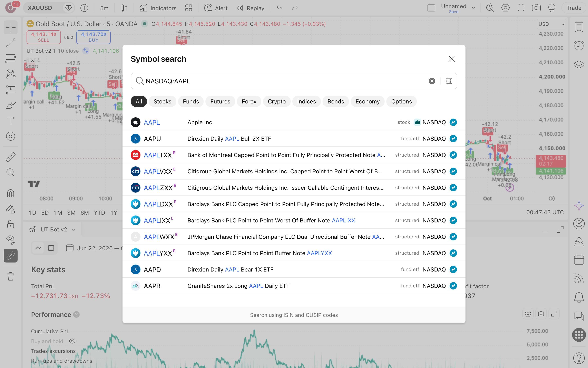
Task: Click the Trade button
Action: click(x=574, y=8)
